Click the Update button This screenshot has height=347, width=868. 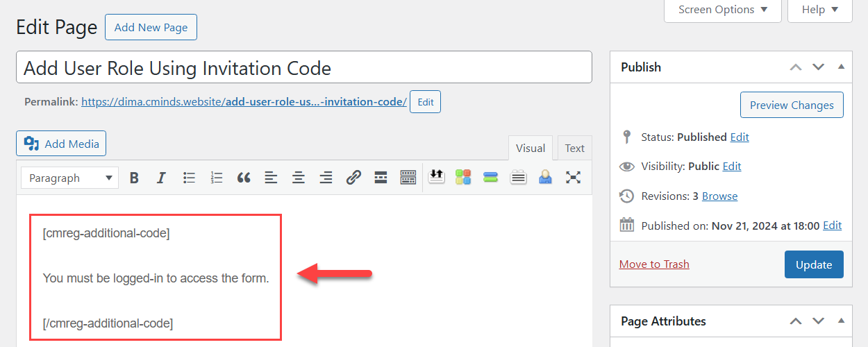click(x=814, y=264)
